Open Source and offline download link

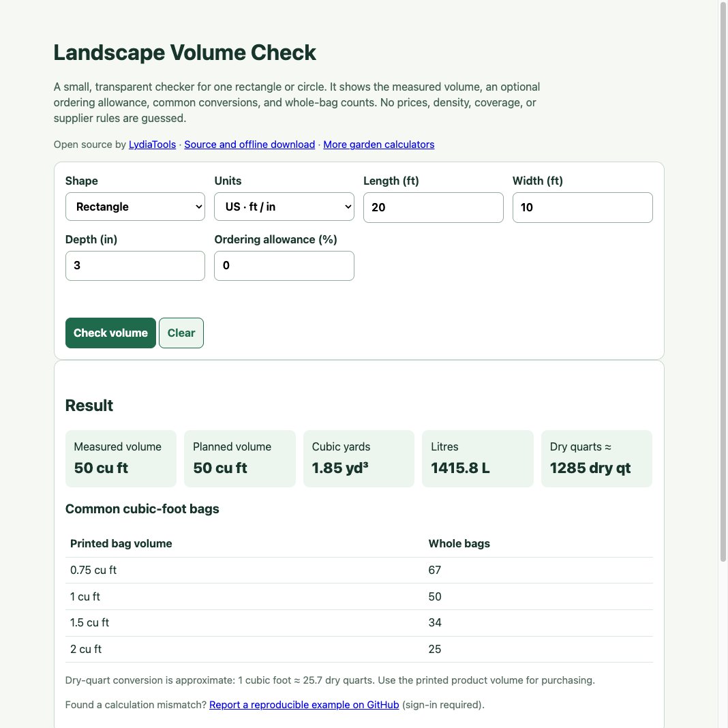[249, 145]
